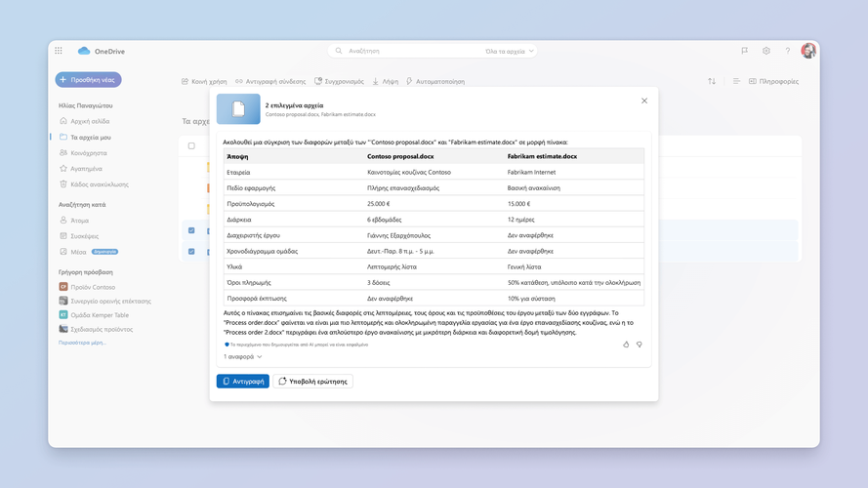
Task: Open the user profile avatar
Action: [x=808, y=51]
